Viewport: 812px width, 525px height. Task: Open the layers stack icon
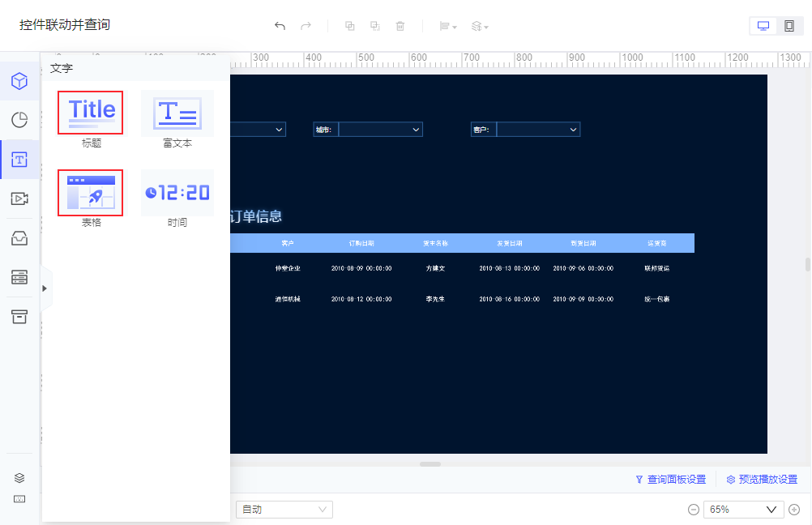tap(19, 478)
